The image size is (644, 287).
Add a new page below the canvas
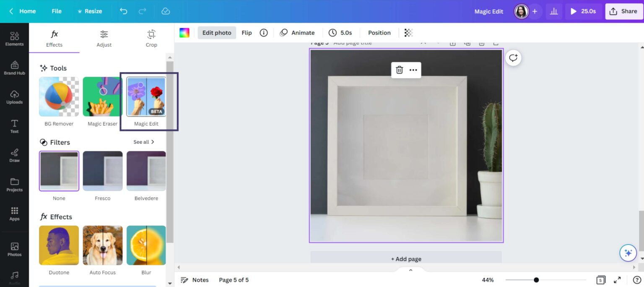tap(405, 258)
